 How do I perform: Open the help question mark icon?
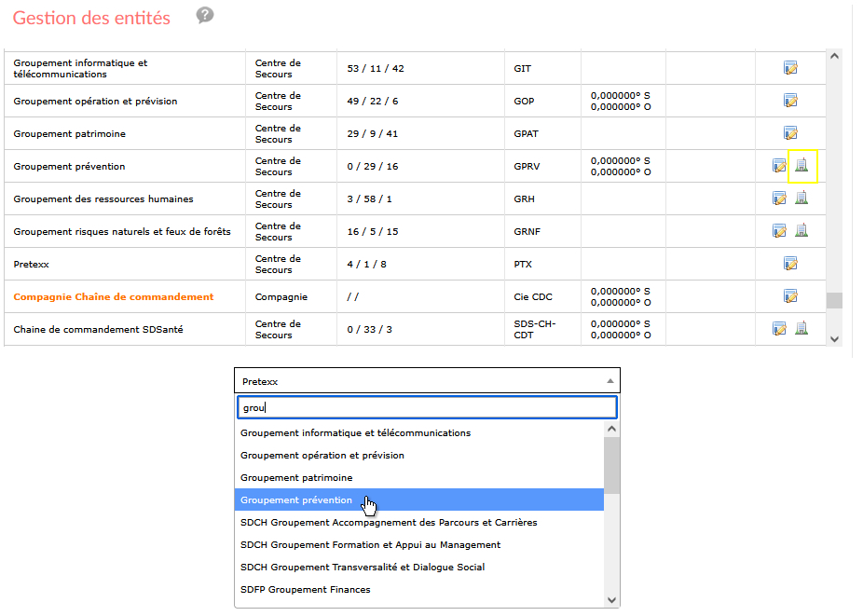coord(205,16)
